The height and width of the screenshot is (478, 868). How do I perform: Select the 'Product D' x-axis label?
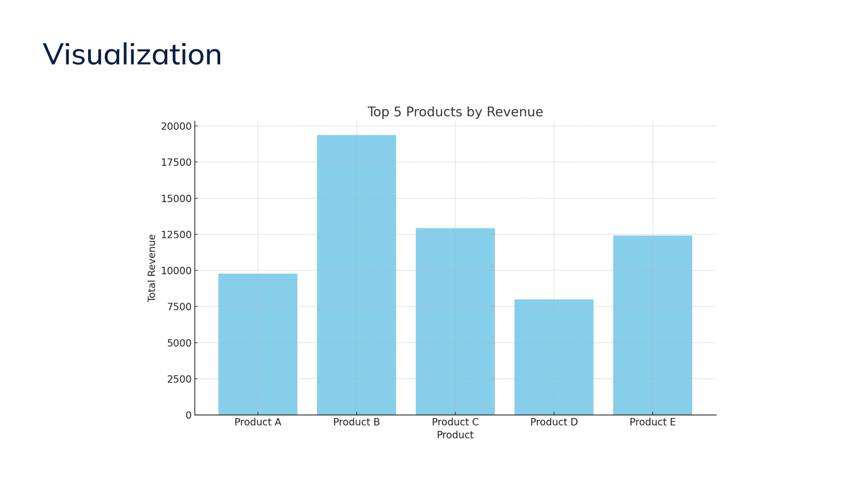(x=554, y=422)
